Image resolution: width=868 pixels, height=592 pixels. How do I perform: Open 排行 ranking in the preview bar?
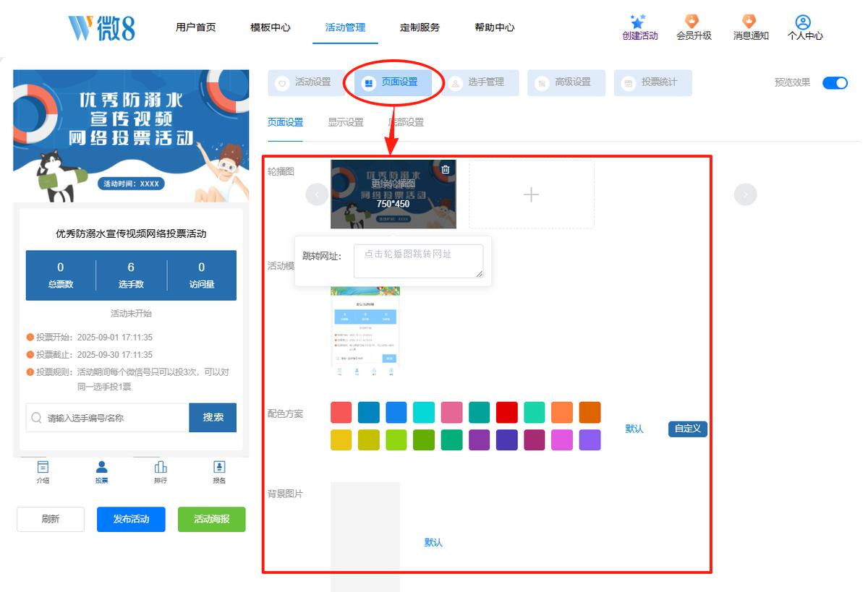coord(161,472)
